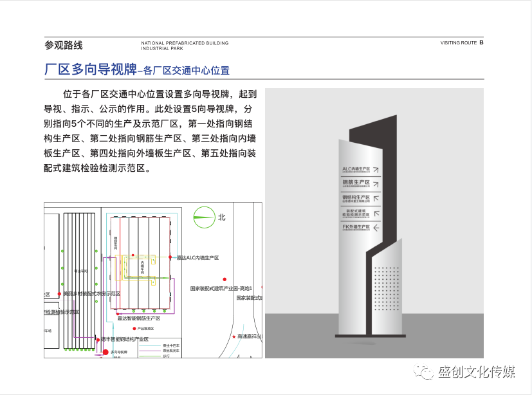Click the large red dot marking 多向导视牌
The width and height of the screenshot is (532, 395).
pos(105,353)
